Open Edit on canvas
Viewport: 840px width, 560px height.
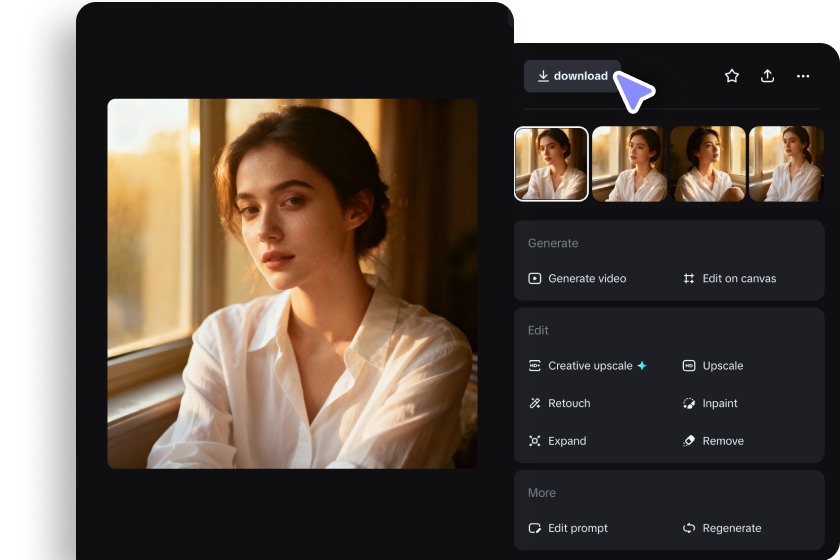(729, 279)
